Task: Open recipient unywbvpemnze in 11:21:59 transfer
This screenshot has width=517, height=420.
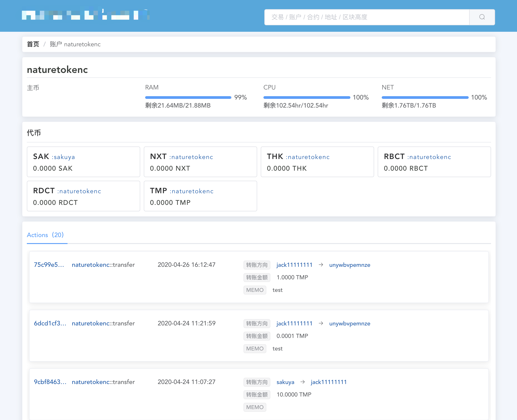Action: [x=350, y=323]
